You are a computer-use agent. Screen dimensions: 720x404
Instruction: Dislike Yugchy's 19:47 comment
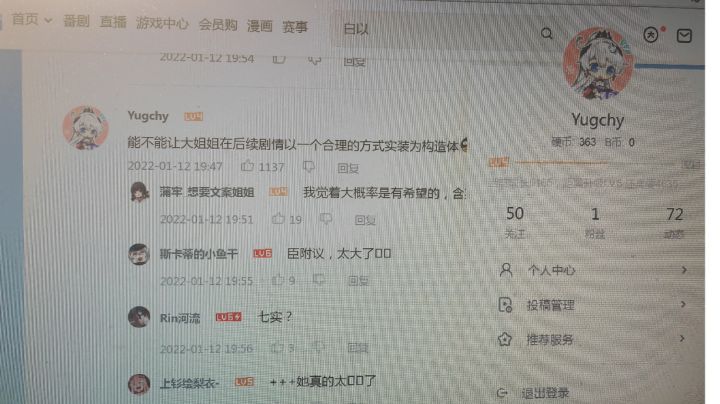point(309,167)
